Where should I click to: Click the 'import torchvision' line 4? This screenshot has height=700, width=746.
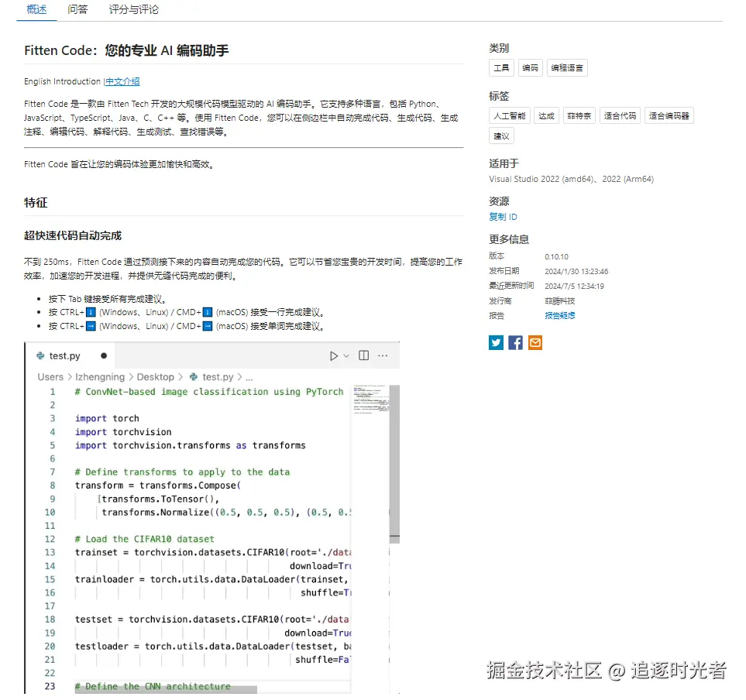point(123,432)
